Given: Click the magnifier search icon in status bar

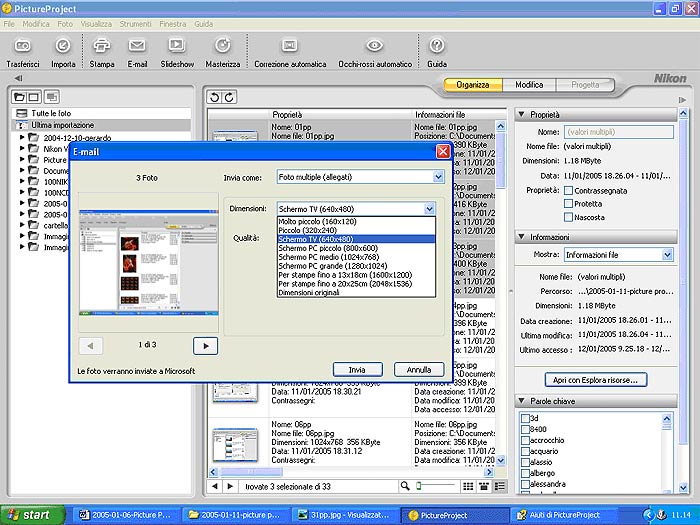Looking at the screenshot, I should click(404, 486).
